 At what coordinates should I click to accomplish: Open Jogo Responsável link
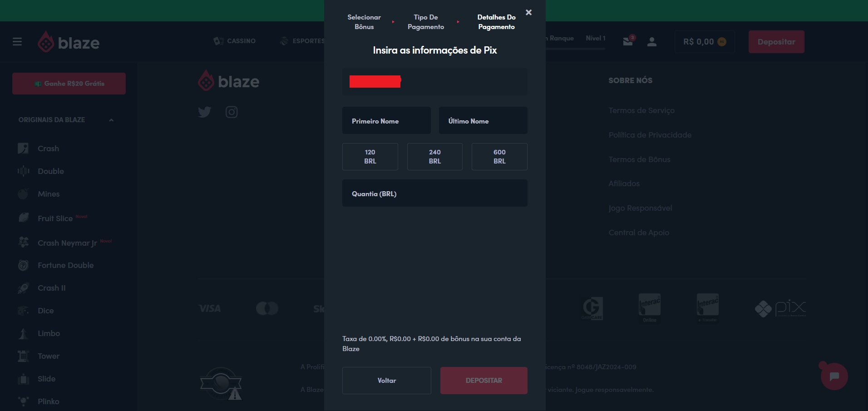(x=640, y=208)
